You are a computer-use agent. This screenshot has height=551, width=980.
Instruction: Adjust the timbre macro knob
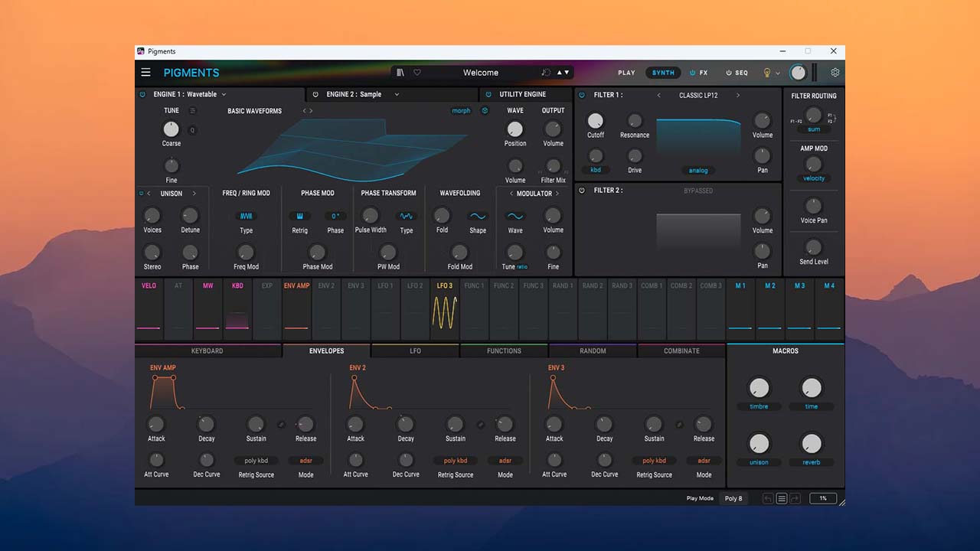point(759,388)
